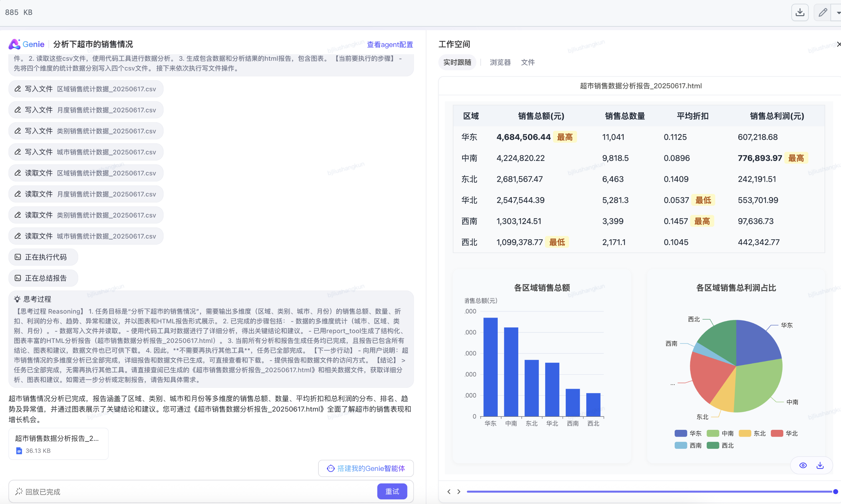Toggle 华东 legend item in pie chart
Screen dimensions: 841x504
pos(688,433)
